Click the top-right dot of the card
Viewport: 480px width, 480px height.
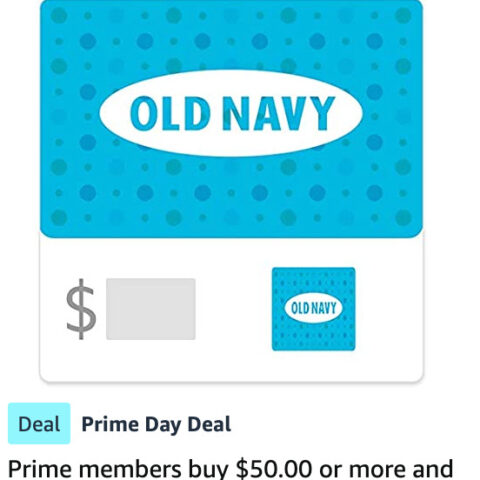403,15
